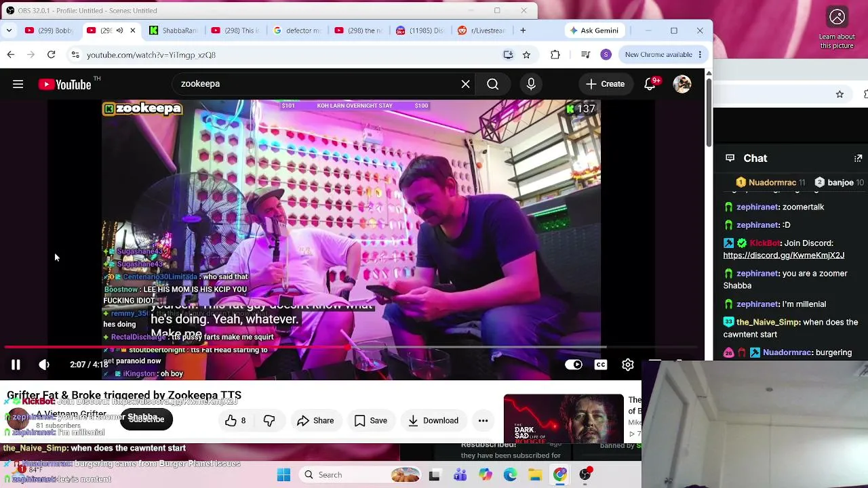The height and width of the screenshot is (488, 868).
Task: Open video settings gear
Action: coord(628,365)
